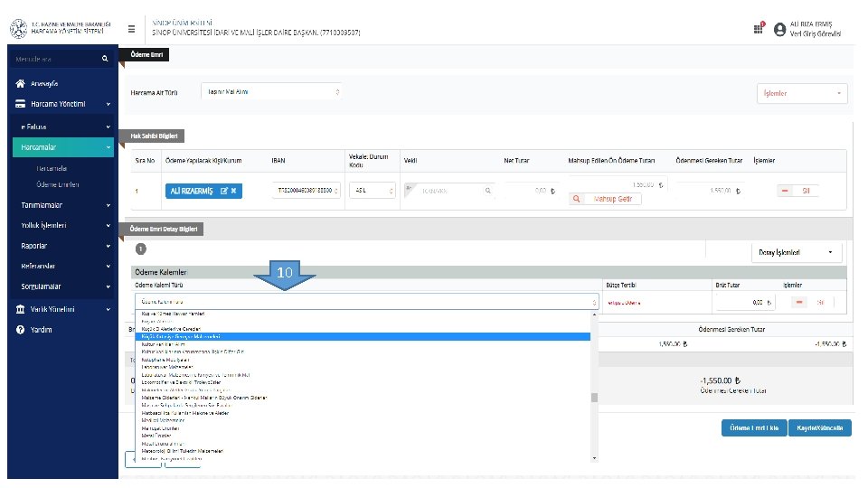868x488 pixels.
Task: Click the Bütçe Tertibi red link
Action: pyautogui.click(x=624, y=303)
